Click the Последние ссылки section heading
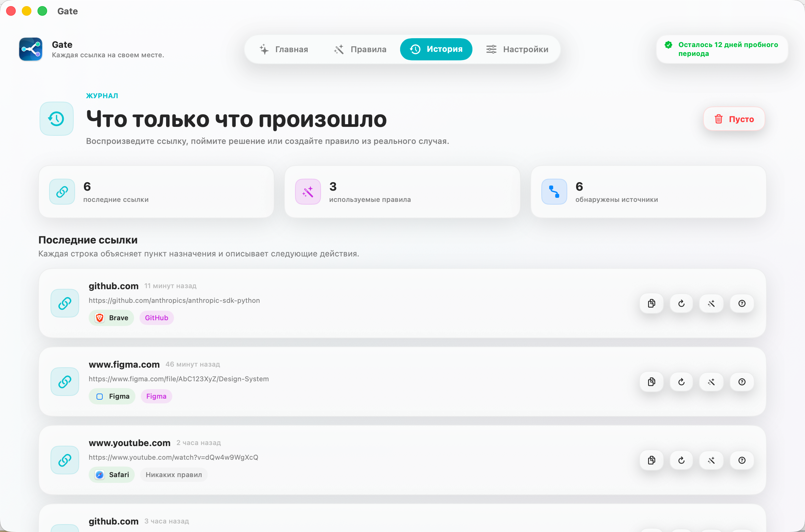This screenshot has height=532, width=805. (x=88, y=240)
